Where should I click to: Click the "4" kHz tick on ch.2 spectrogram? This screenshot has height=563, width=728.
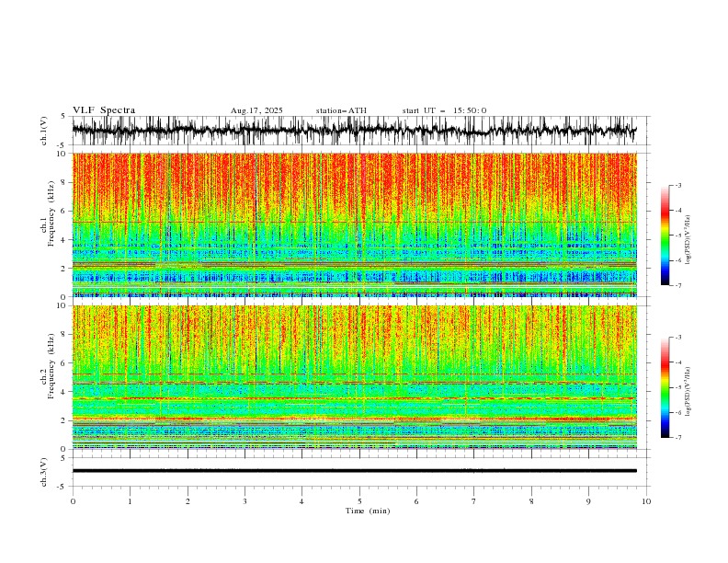click(x=64, y=392)
